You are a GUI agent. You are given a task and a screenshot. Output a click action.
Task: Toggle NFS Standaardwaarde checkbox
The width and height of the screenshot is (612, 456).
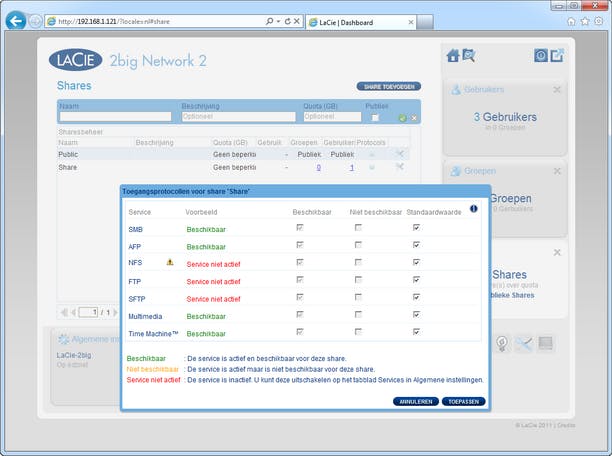416,262
